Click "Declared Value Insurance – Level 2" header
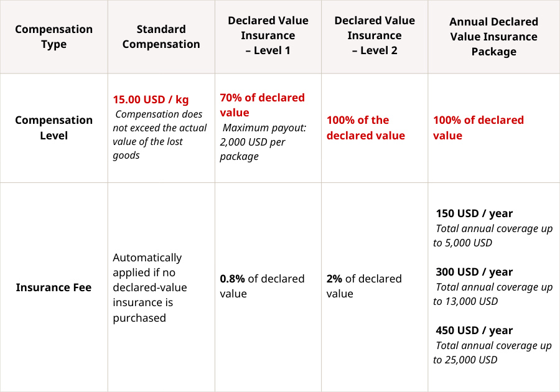Screen dimensions: 560x392 (x=375, y=36)
